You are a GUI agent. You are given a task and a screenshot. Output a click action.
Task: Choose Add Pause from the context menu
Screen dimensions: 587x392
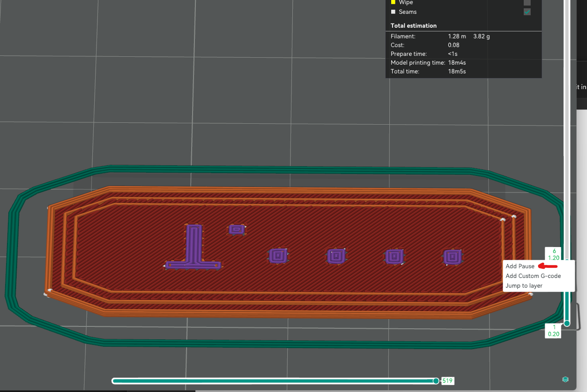[520, 266]
